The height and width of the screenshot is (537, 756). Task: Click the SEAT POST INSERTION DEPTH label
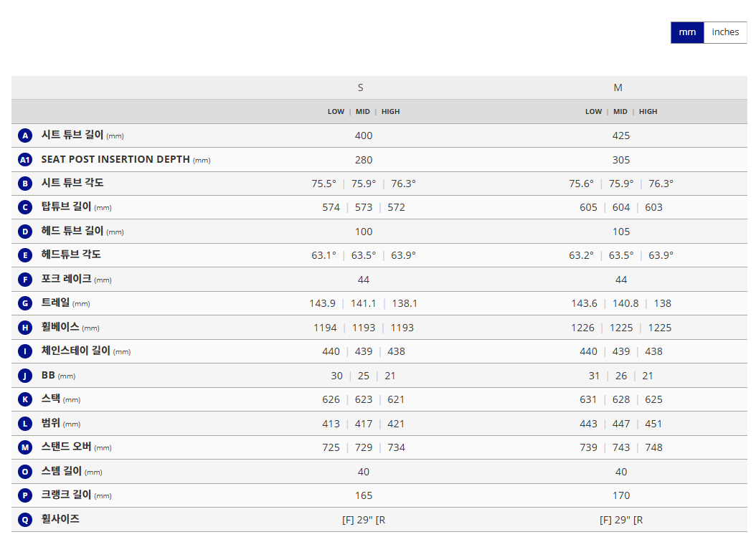pyautogui.click(x=116, y=159)
